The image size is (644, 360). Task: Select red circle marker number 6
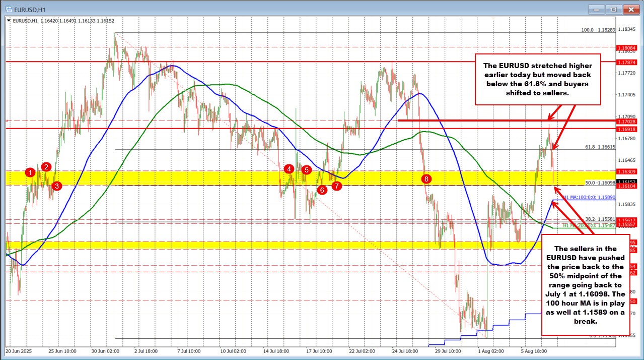tap(322, 190)
